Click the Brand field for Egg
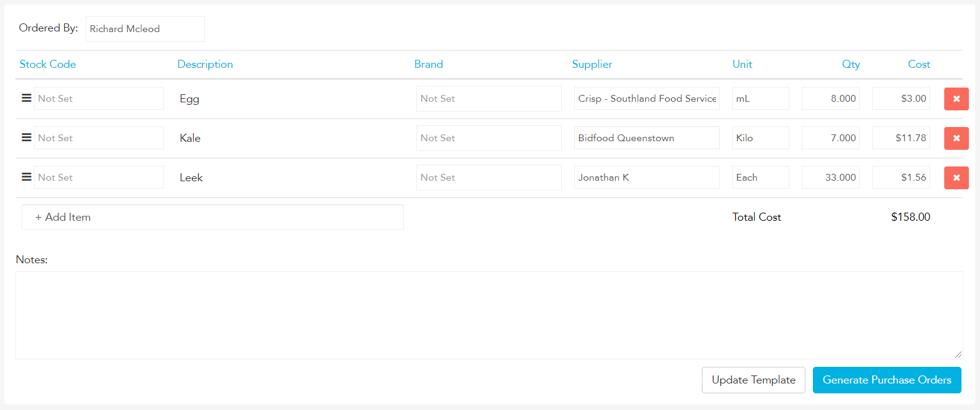The height and width of the screenshot is (410, 980). click(489, 99)
